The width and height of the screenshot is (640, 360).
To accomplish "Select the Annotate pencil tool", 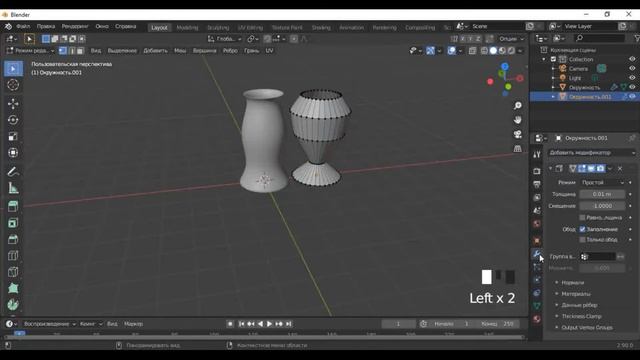I will pyautogui.click(x=13, y=172).
